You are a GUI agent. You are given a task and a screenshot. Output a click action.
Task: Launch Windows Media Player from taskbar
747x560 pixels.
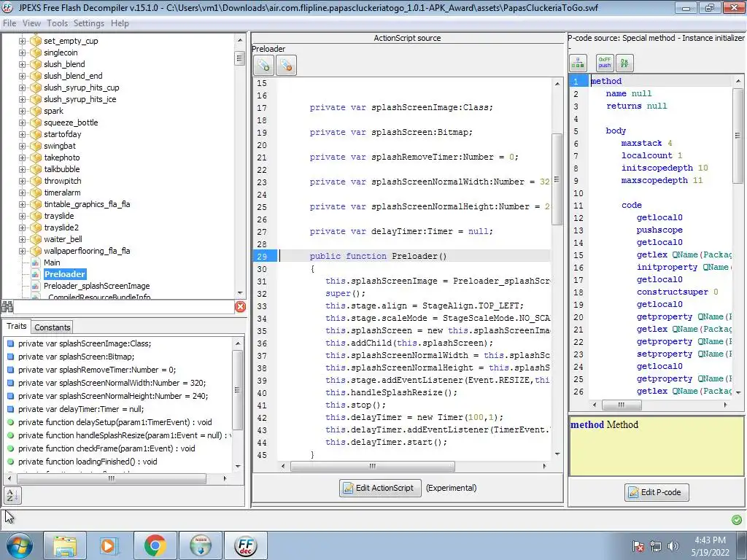(x=109, y=545)
